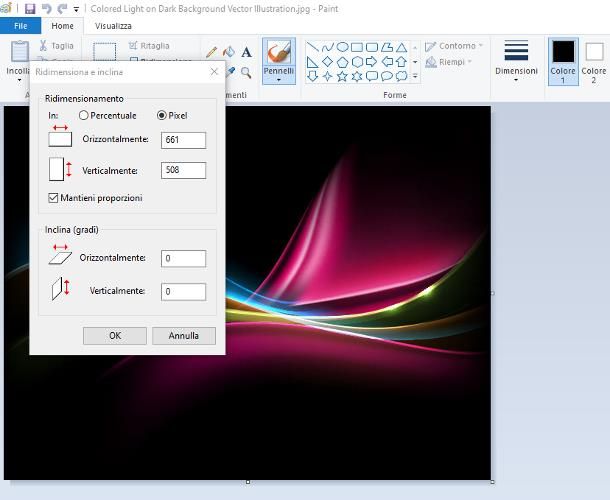The width and height of the screenshot is (610, 500).
Task: Select the Cloud callout shape
Action: click(401, 76)
